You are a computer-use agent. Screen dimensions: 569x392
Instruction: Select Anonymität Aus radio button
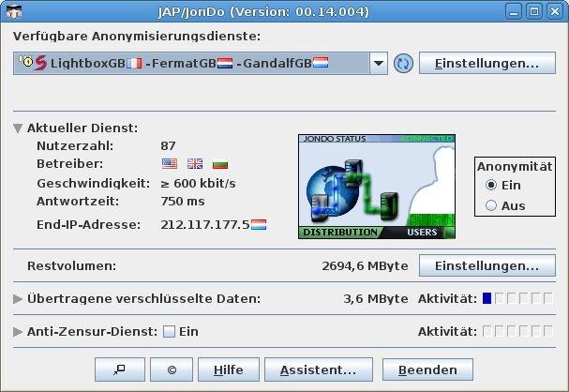(x=491, y=205)
